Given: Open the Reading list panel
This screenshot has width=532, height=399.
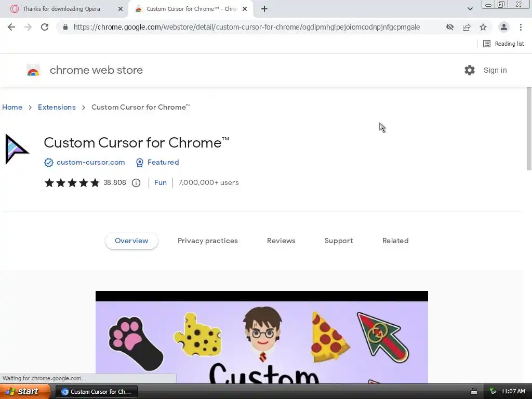Looking at the screenshot, I should tap(504, 44).
